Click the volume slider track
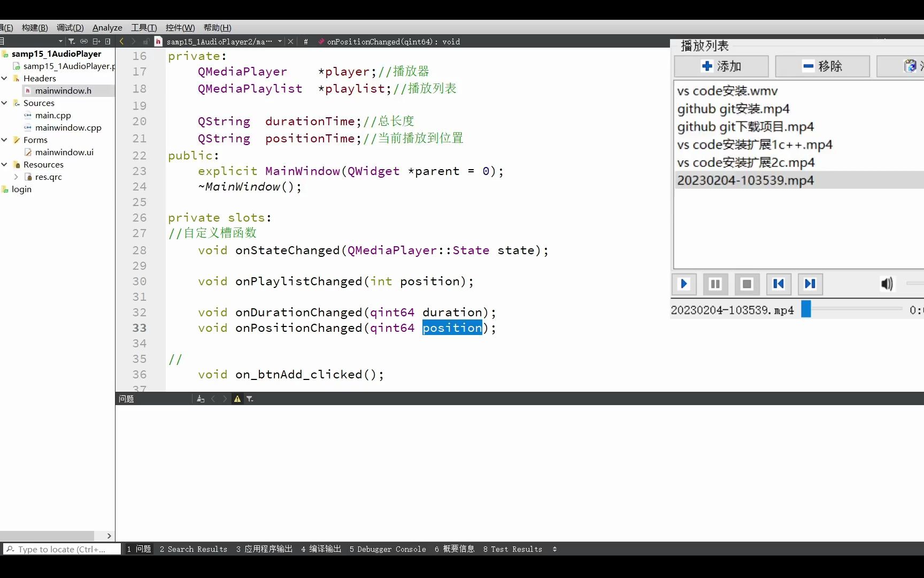Image resolution: width=924 pixels, height=578 pixels. 915,284
